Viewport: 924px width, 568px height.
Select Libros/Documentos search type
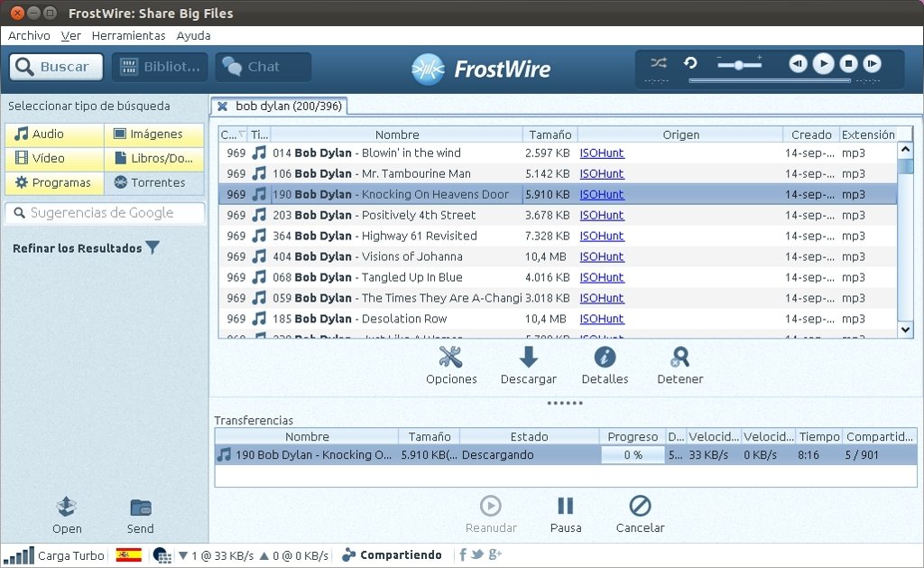click(154, 159)
